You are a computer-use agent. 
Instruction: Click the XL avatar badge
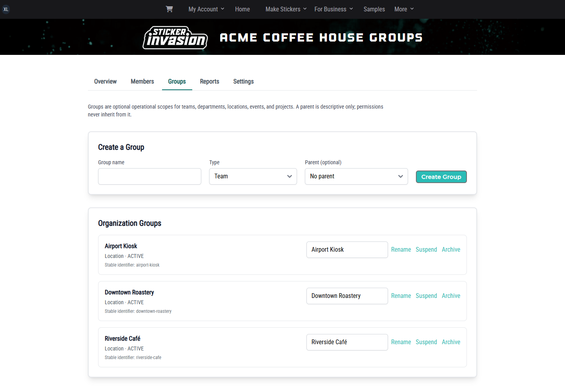(6, 9)
